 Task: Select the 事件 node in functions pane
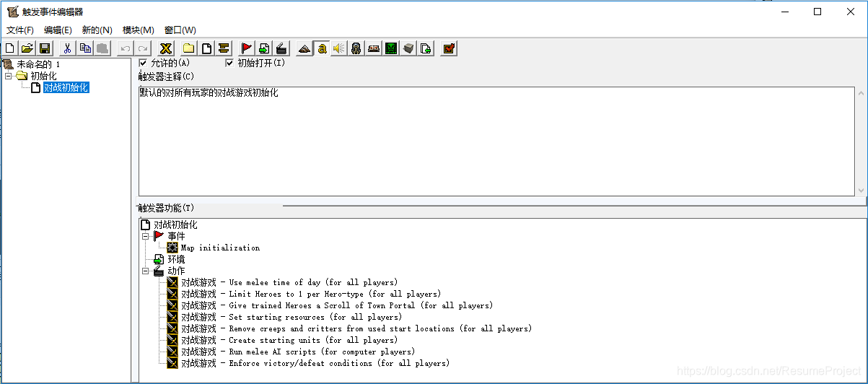176,236
